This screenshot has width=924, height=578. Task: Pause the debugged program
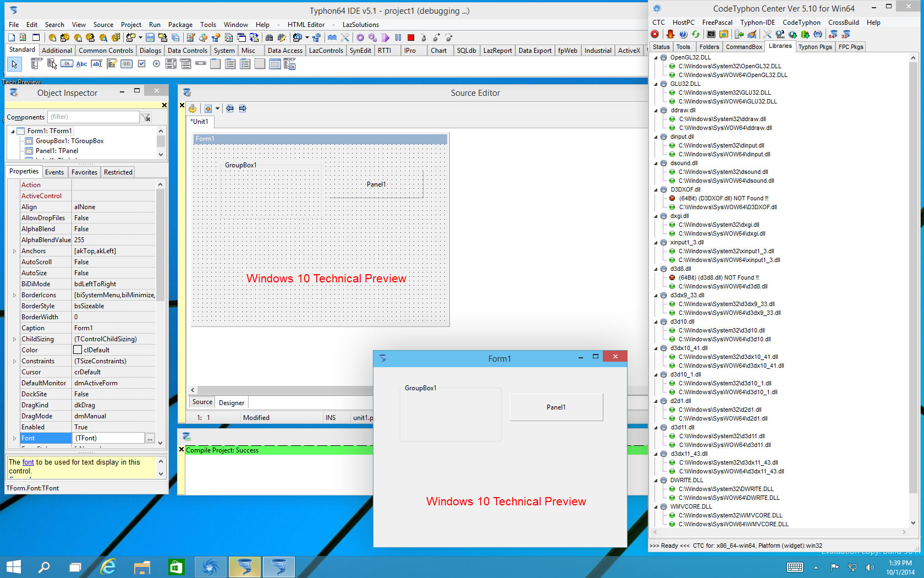[x=398, y=37]
